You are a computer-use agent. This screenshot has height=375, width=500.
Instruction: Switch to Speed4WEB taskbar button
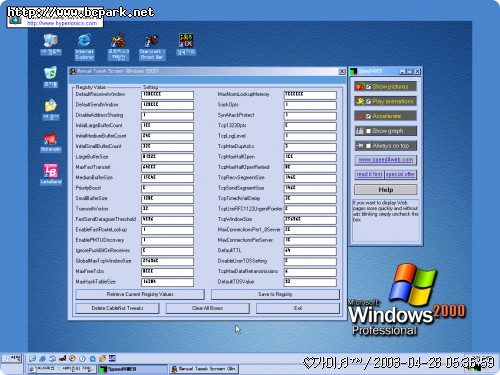point(133,369)
